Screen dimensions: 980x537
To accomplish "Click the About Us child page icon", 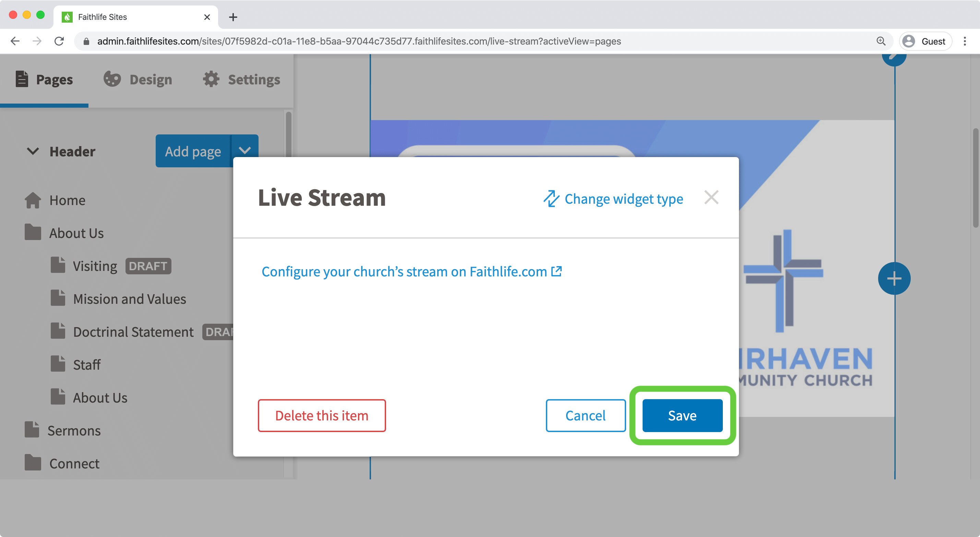I will 58,396.
